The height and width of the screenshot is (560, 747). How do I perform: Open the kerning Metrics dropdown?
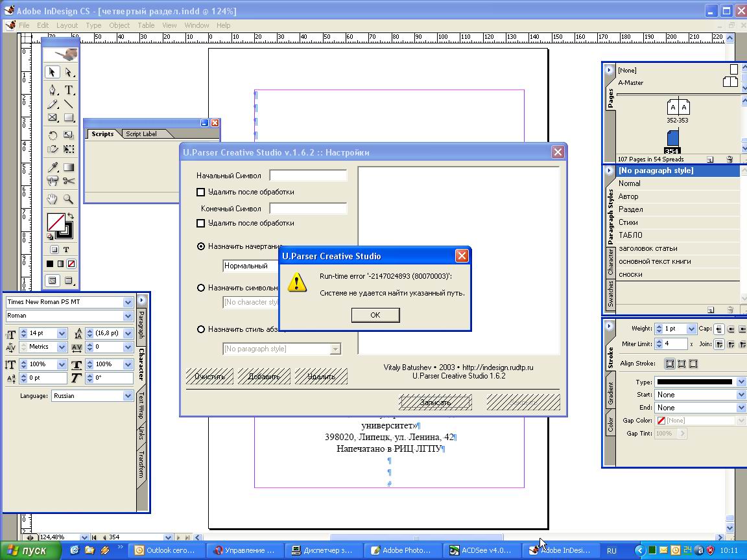point(62,347)
